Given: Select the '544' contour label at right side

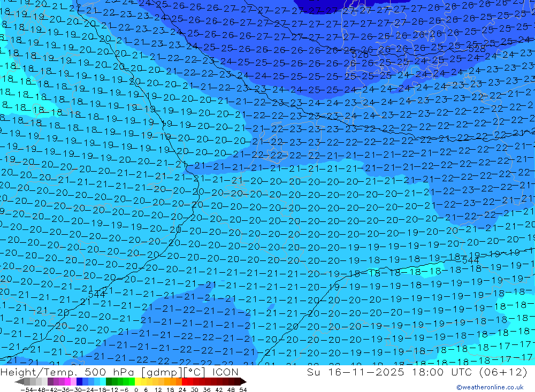Looking at the screenshot, I should (x=470, y=260).
